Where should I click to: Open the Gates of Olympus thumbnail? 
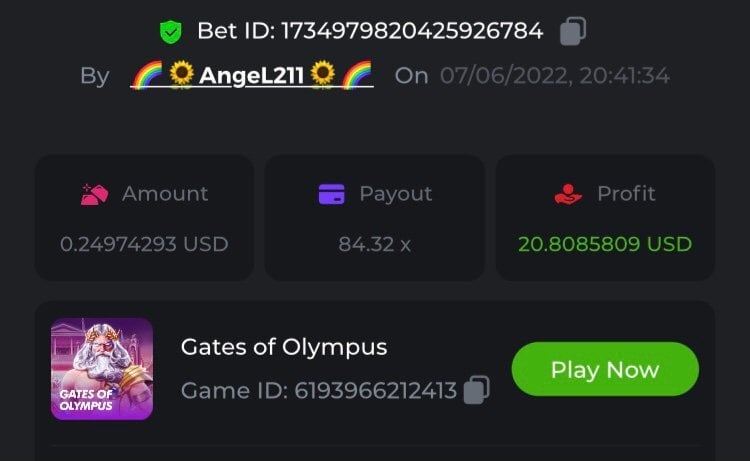[x=102, y=368]
